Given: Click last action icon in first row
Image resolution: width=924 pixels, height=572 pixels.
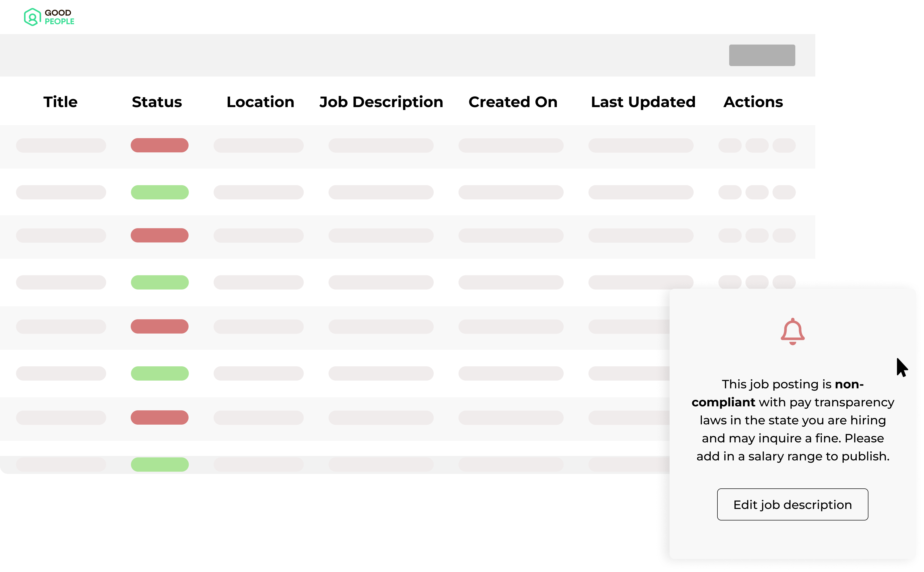Looking at the screenshot, I should click(784, 145).
